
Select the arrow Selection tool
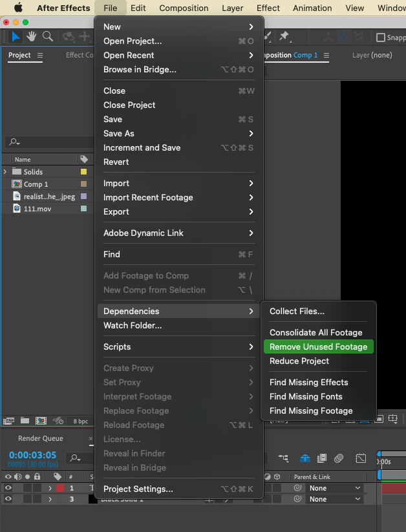16,36
